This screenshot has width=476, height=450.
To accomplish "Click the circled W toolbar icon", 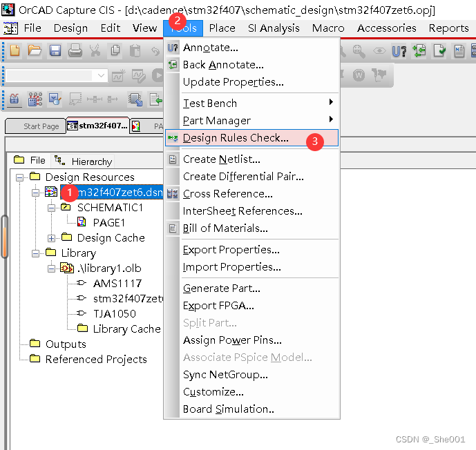I will point(359,75).
